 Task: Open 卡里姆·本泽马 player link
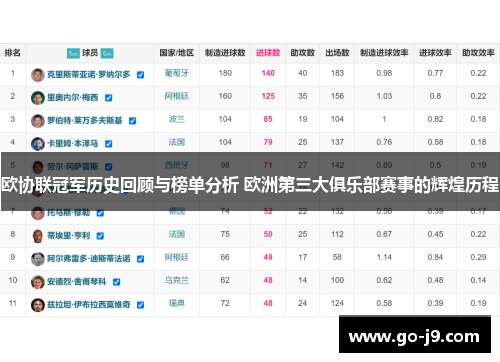tap(73, 144)
